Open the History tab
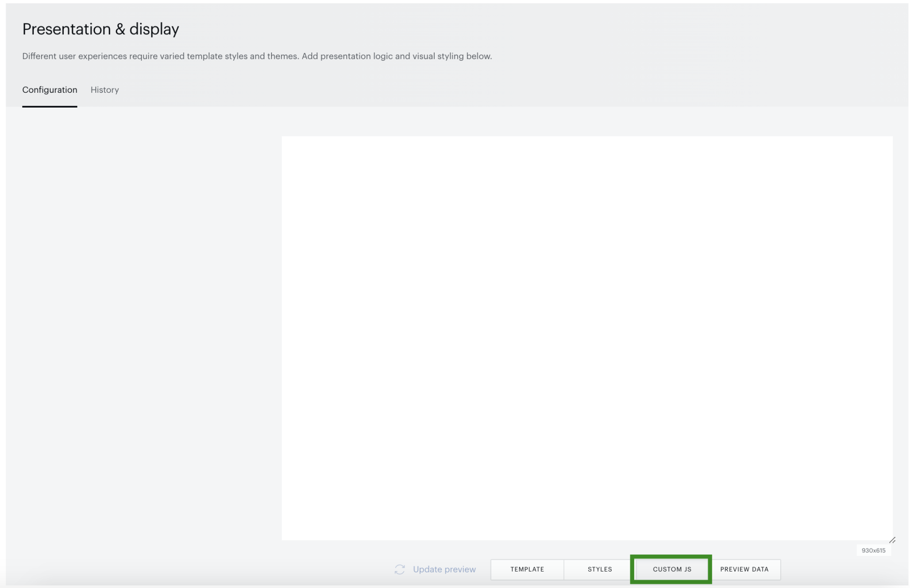Viewport: 910px width, 588px height. coord(105,90)
